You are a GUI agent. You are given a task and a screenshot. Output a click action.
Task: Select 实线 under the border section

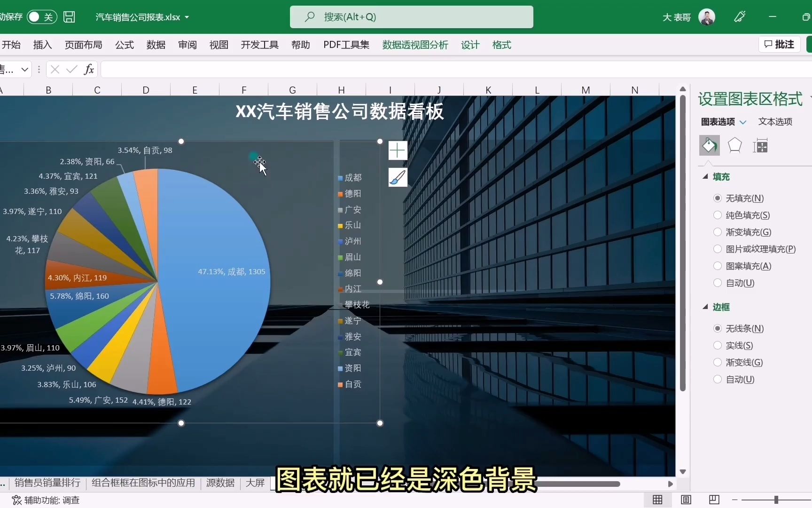[x=718, y=345]
